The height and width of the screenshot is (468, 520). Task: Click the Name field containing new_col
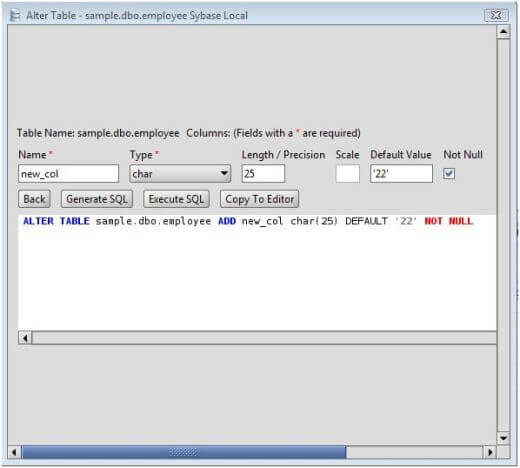pyautogui.click(x=69, y=174)
